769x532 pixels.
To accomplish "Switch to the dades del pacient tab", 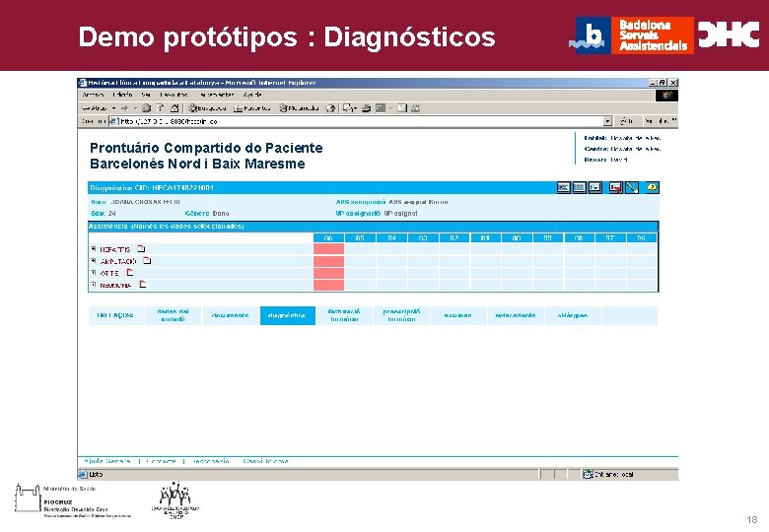I will [x=174, y=315].
